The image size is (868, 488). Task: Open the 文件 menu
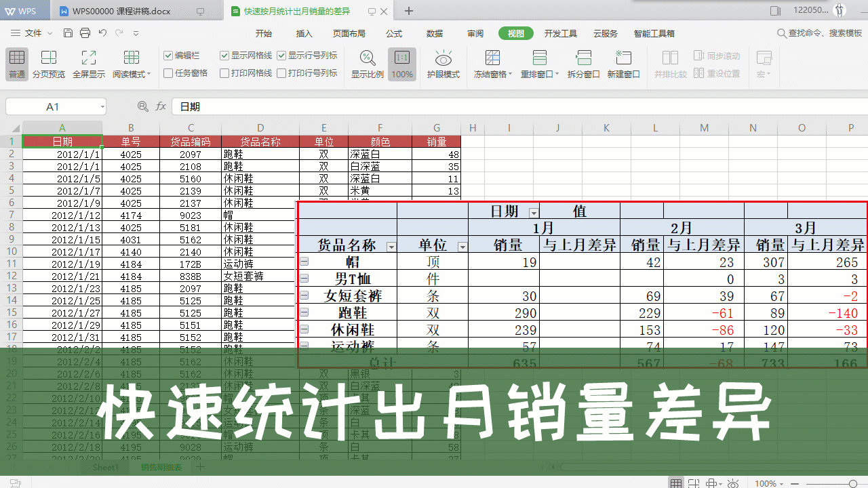[33, 33]
